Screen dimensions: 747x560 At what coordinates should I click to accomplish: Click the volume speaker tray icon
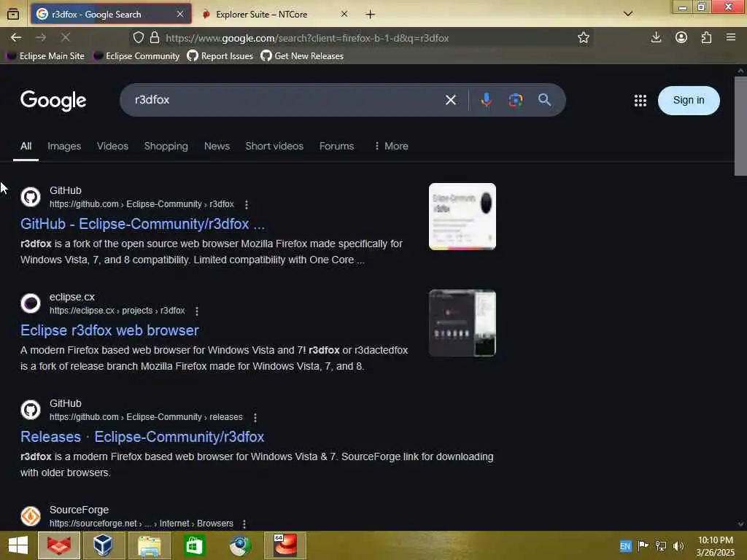point(678,546)
